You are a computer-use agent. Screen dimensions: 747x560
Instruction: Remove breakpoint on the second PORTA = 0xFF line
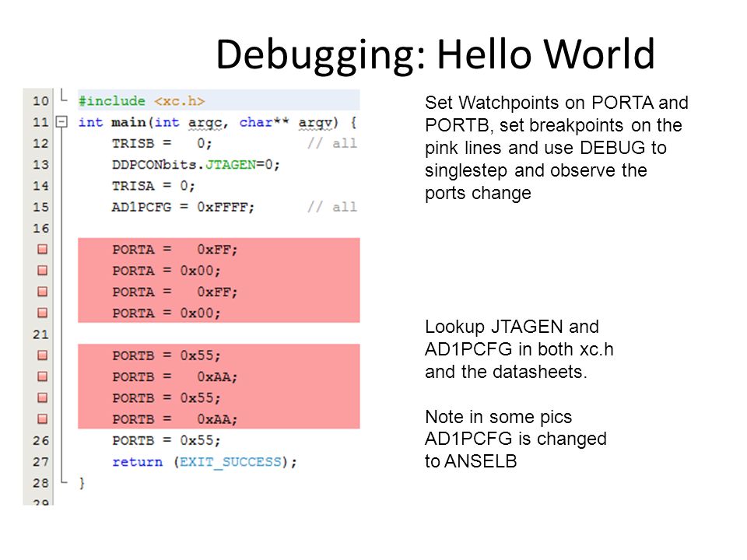(42, 292)
